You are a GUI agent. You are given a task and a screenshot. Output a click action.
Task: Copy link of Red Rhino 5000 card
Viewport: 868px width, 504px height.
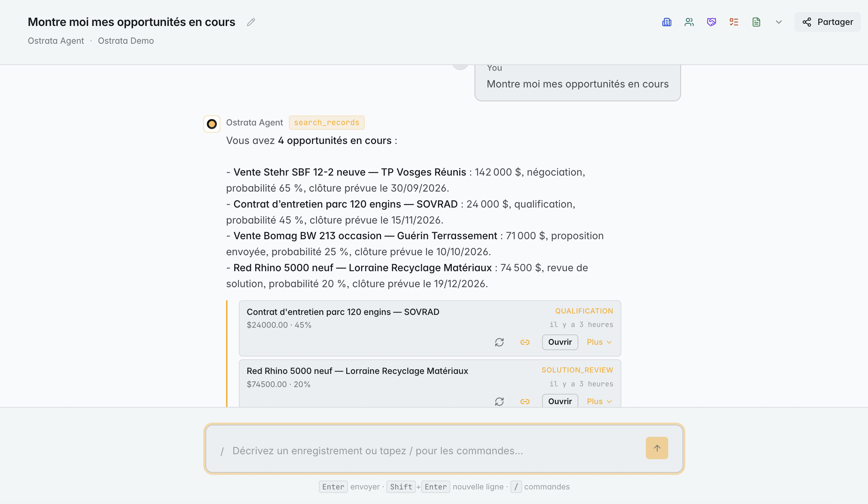coord(525,402)
